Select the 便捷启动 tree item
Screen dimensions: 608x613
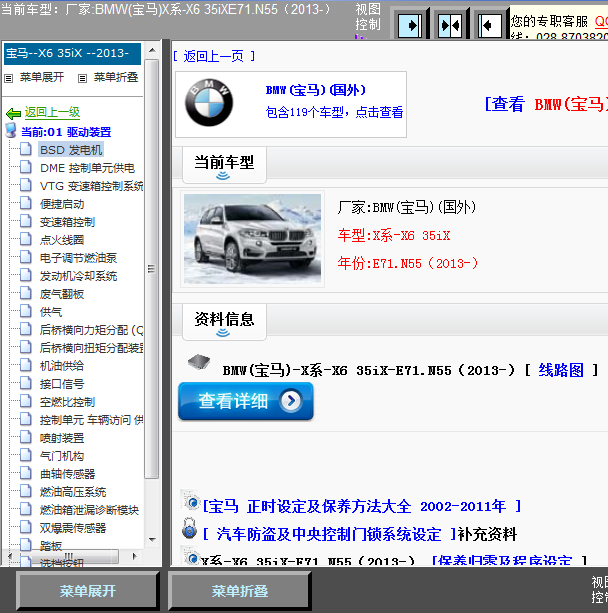click(62, 204)
